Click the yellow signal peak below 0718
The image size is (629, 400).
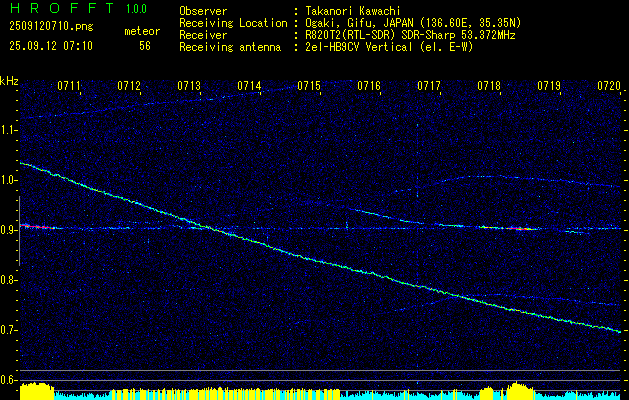coord(520,391)
